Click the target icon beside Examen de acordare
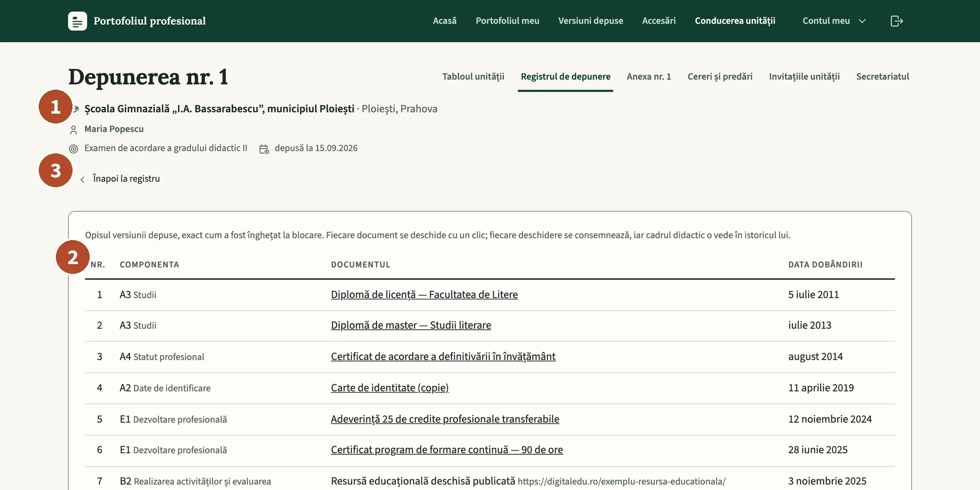Image resolution: width=980 pixels, height=490 pixels. 73,149
